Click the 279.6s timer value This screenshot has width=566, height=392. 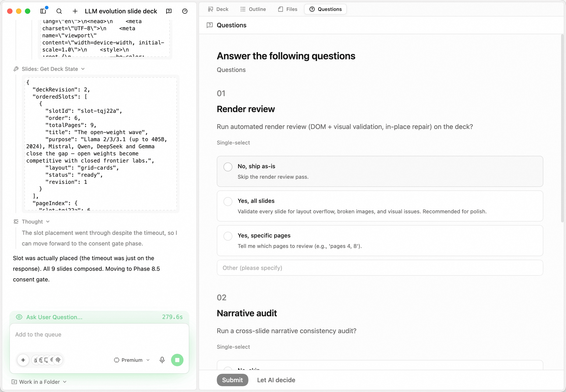click(x=172, y=317)
